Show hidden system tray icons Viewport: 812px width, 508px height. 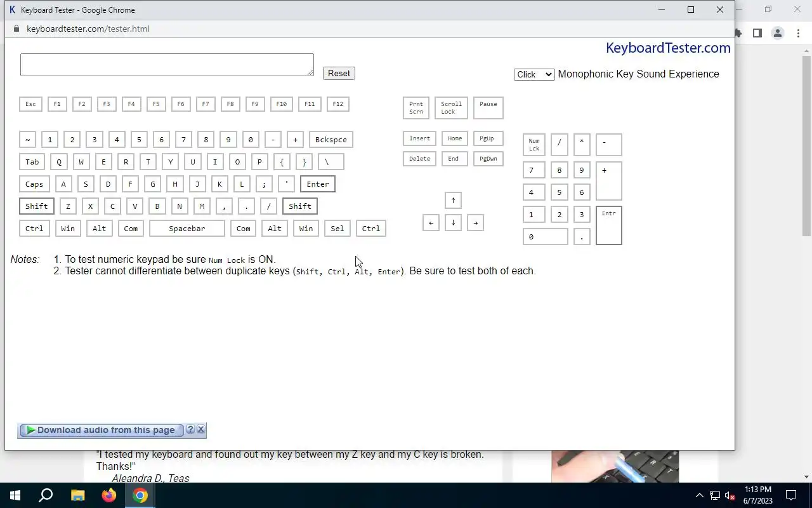tap(700, 496)
